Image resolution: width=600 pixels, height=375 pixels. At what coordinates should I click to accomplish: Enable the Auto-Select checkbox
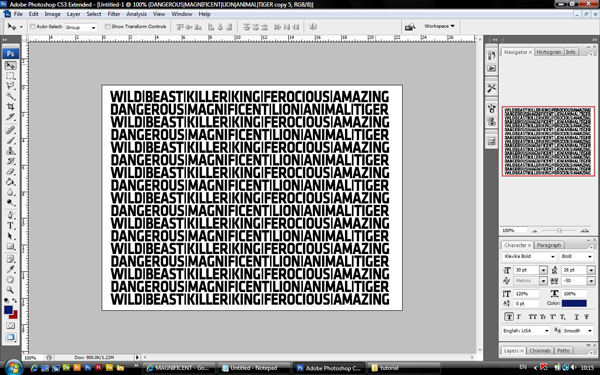(33, 27)
